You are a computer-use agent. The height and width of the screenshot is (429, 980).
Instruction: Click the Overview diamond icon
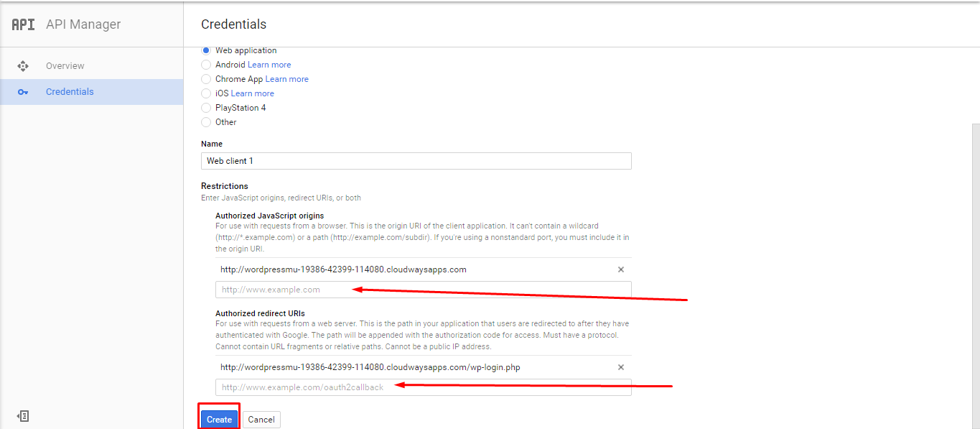23,66
